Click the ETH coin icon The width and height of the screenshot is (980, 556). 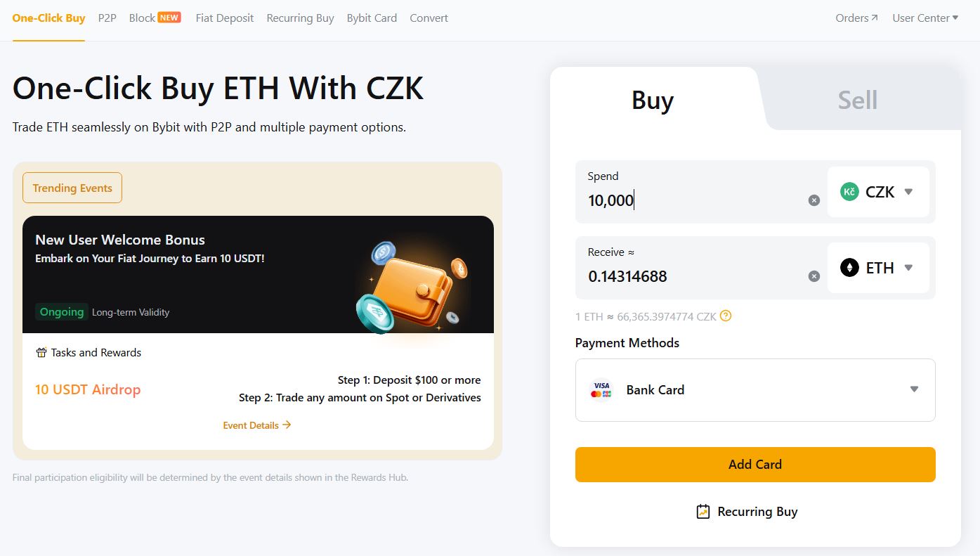(849, 267)
